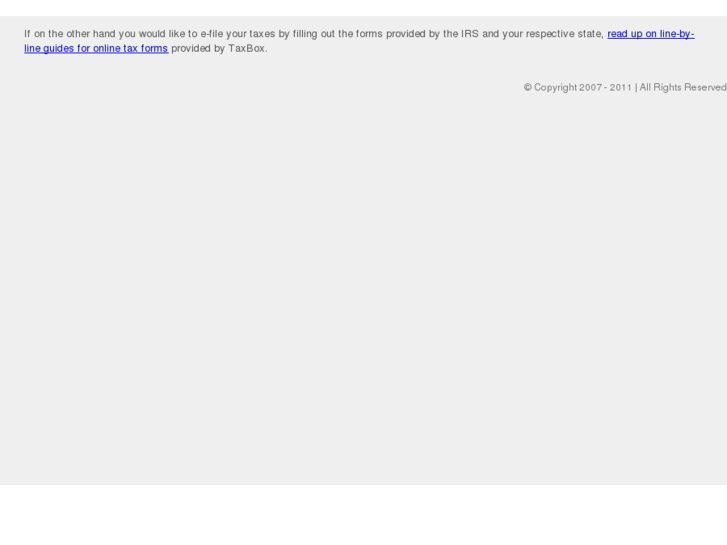
Task: Click the "Copyright 2007 - 2011" text
Action: (583, 87)
